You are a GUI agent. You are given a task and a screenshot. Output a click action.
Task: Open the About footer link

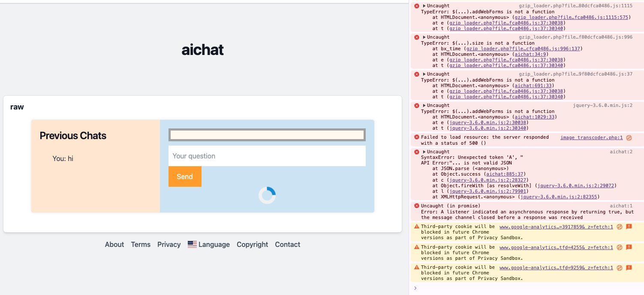114,244
